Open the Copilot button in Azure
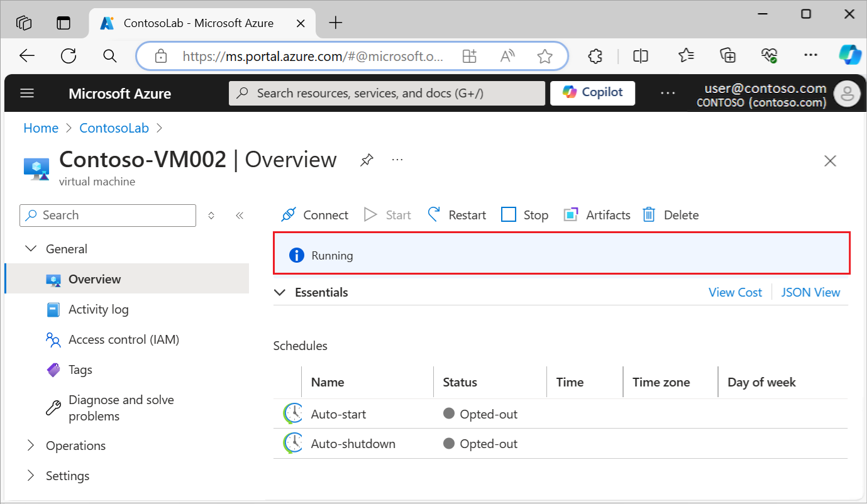 pyautogui.click(x=593, y=93)
